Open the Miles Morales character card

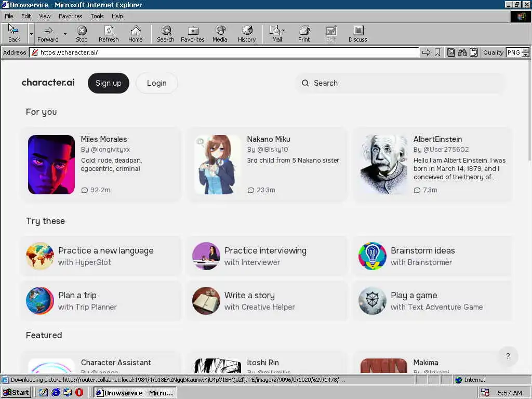[101, 165]
